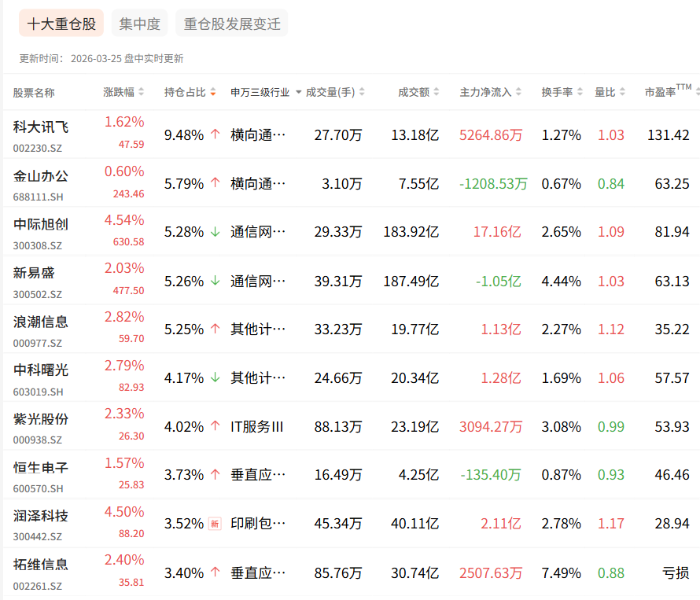Open stock 新易盛
Image resolution: width=700 pixels, height=600 pixels.
tap(34, 273)
